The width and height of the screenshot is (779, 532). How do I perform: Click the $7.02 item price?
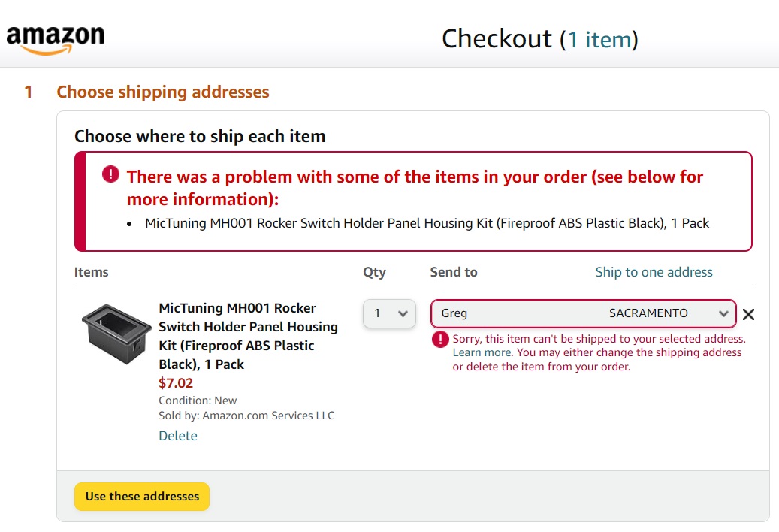[176, 383]
